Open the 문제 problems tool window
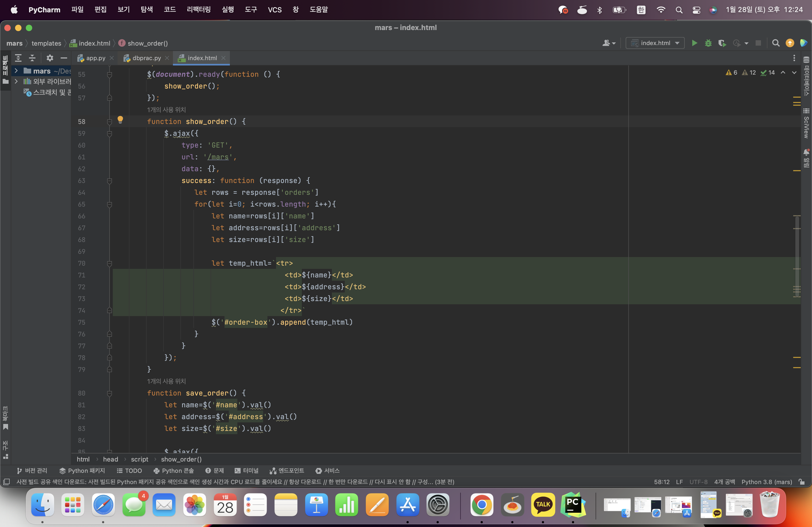 215,471
